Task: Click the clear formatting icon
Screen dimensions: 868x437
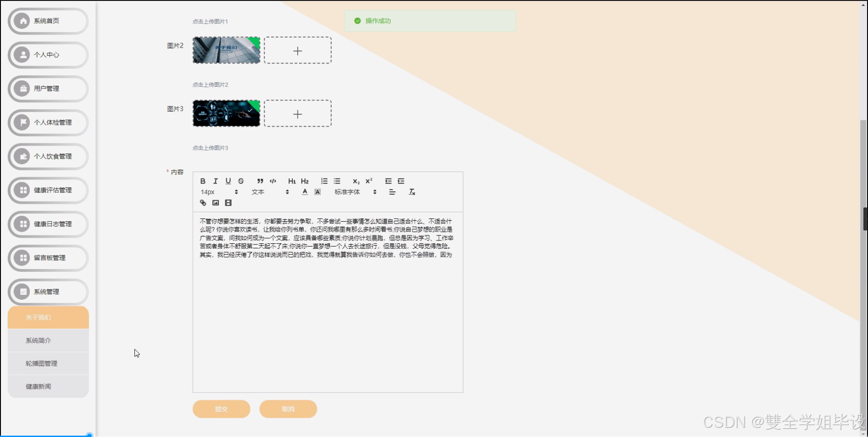Action: [x=412, y=192]
